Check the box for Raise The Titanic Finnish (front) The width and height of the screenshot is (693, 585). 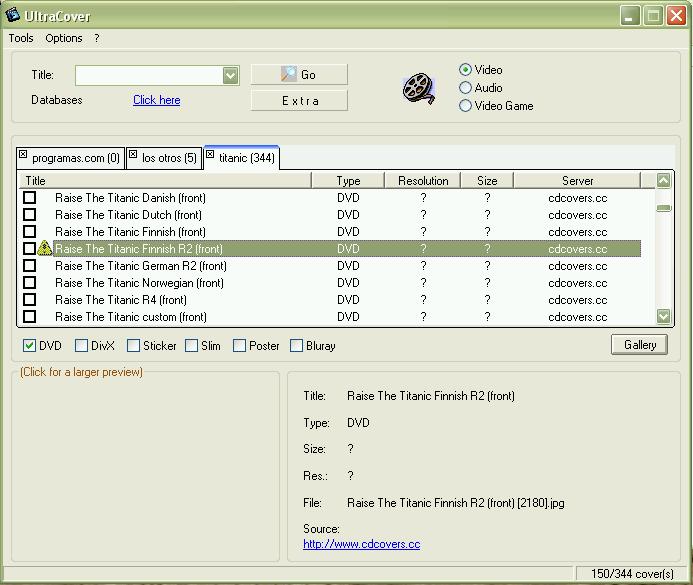[30, 232]
